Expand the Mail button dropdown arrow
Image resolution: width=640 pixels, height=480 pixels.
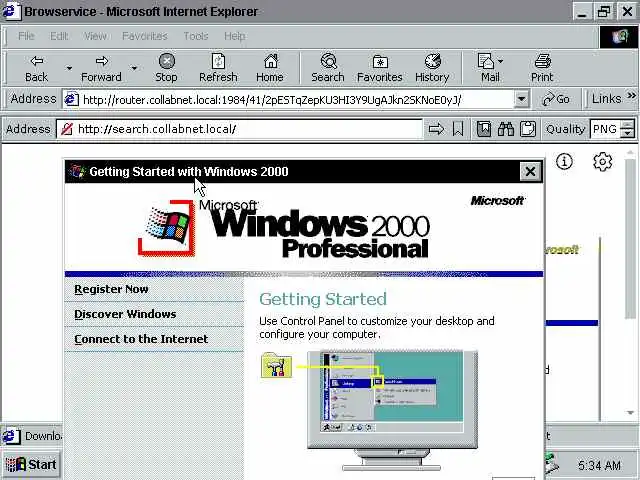[501, 61]
